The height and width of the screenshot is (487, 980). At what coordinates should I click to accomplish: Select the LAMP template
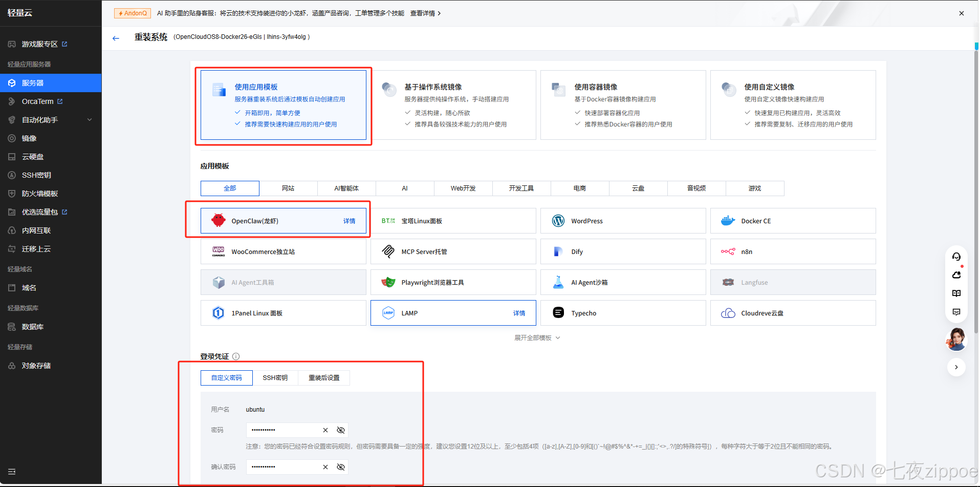[453, 313]
